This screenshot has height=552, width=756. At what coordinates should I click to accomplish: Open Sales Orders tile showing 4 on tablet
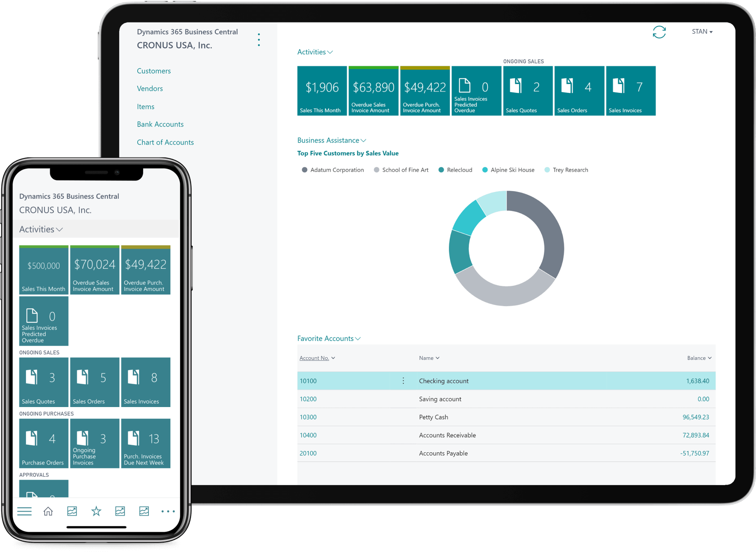click(x=579, y=91)
